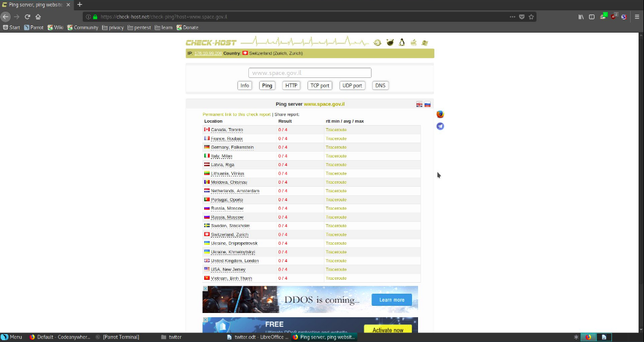Click the Telegram share icon beside report

click(x=440, y=126)
